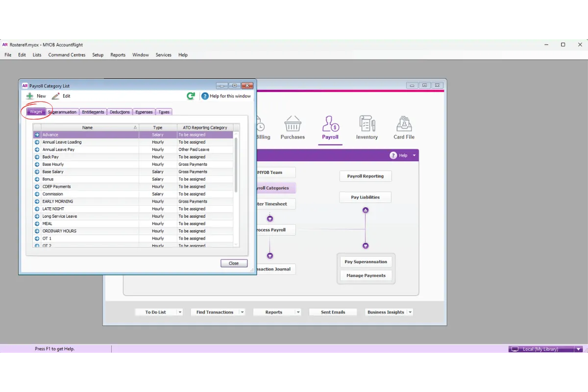Expand To Do List dropdown arrow
The width and height of the screenshot is (588, 392).
[x=180, y=312]
